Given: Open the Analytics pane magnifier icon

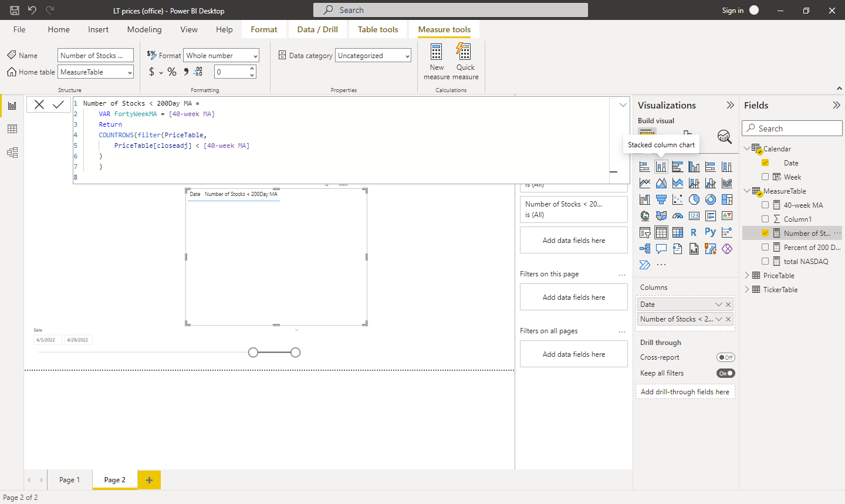Looking at the screenshot, I should pyautogui.click(x=725, y=136).
